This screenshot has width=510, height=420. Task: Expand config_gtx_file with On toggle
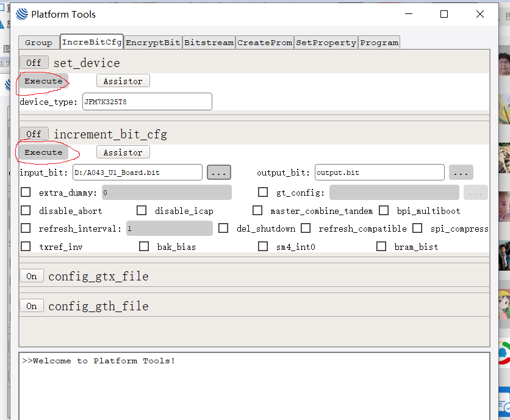click(x=32, y=276)
